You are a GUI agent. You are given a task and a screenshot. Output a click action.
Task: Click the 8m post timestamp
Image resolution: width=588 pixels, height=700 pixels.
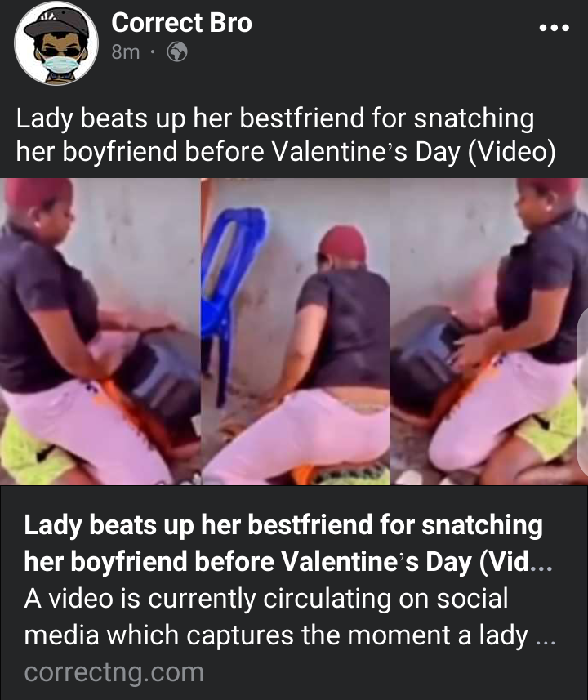(x=126, y=51)
